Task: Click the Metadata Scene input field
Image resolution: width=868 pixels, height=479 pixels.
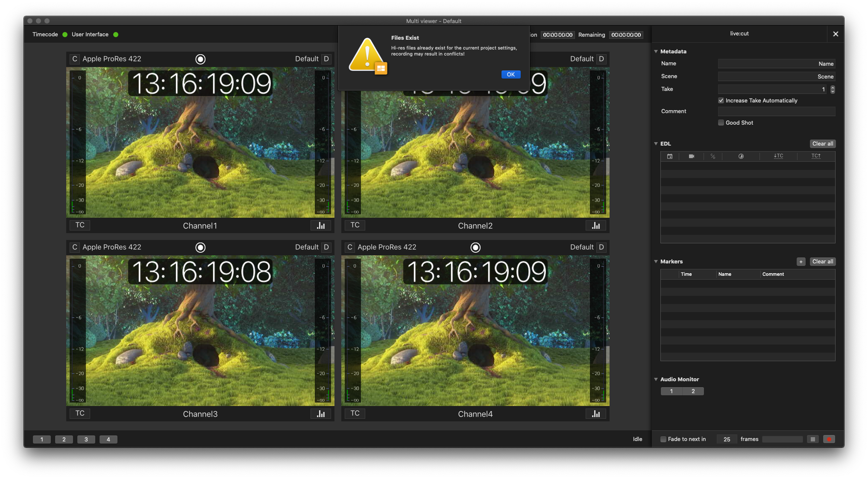Action: click(777, 76)
